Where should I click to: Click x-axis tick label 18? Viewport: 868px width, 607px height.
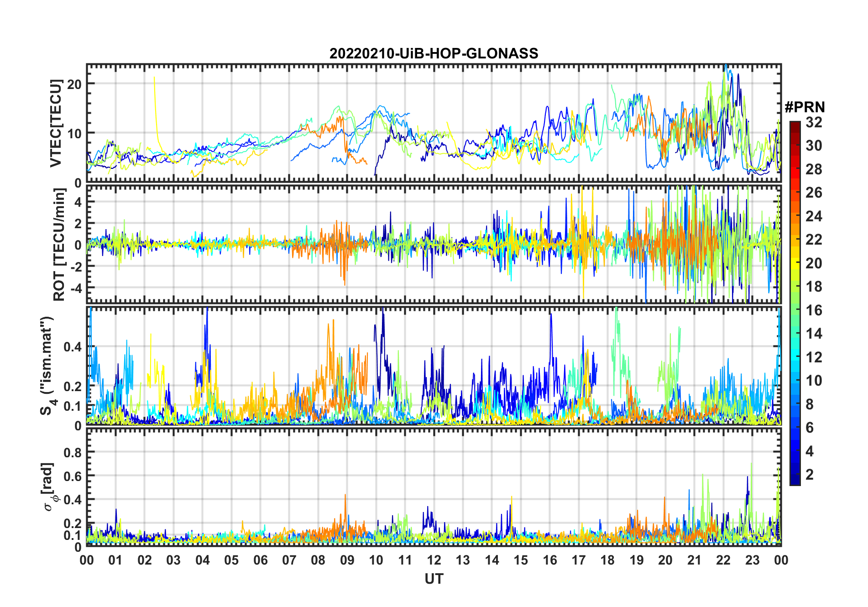(x=608, y=560)
